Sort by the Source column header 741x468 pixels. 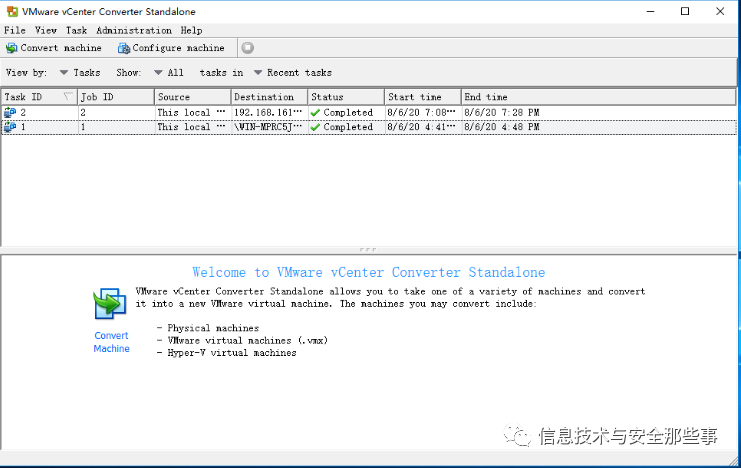pyautogui.click(x=192, y=97)
